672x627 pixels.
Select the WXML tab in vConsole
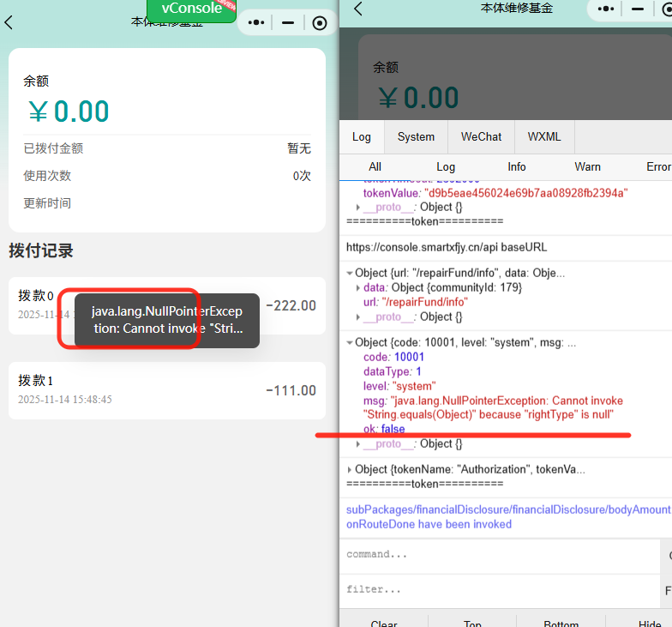pos(544,137)
